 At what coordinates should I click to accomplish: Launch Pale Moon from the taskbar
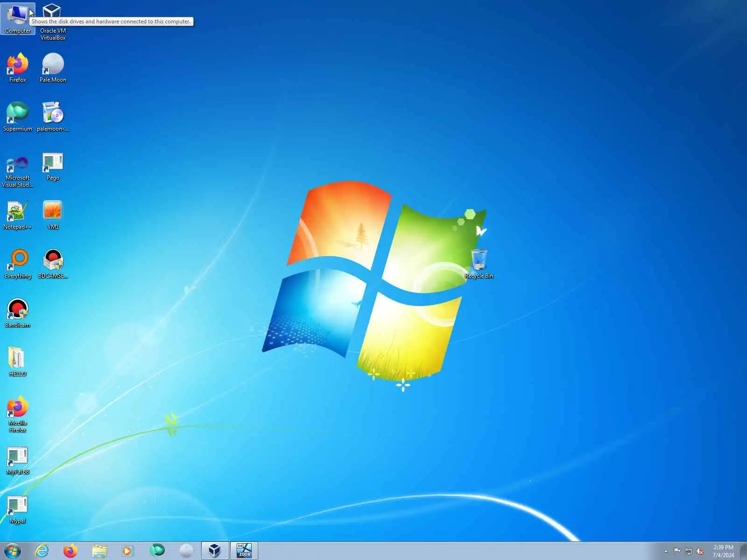click(x=186, y=551)
